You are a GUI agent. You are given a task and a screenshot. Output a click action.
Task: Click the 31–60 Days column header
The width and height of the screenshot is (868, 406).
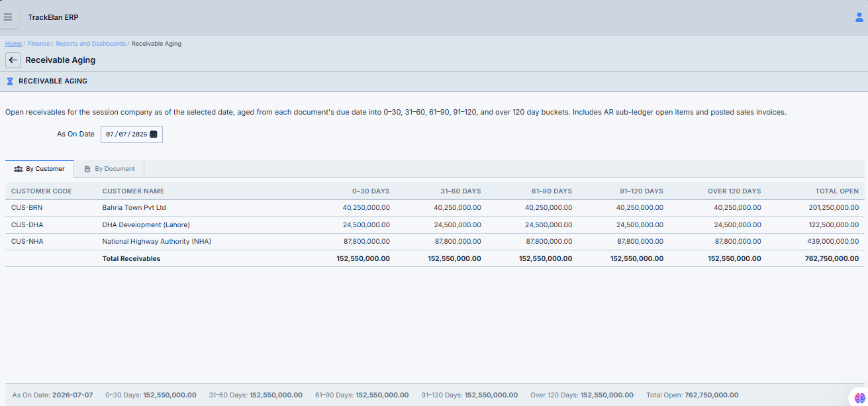tap(461, 191)
